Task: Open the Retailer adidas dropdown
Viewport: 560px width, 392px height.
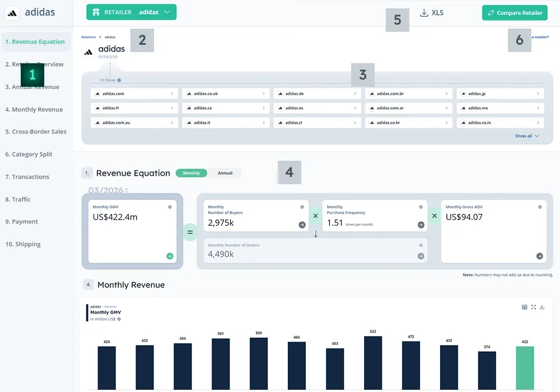Action: point(131,12)
